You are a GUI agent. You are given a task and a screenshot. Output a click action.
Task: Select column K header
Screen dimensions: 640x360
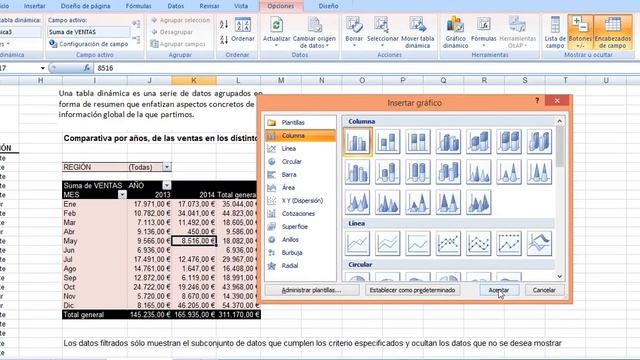(194, 80)
